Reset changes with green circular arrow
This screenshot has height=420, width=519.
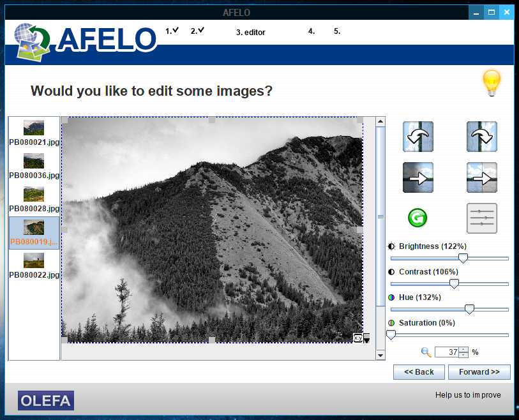417,218
